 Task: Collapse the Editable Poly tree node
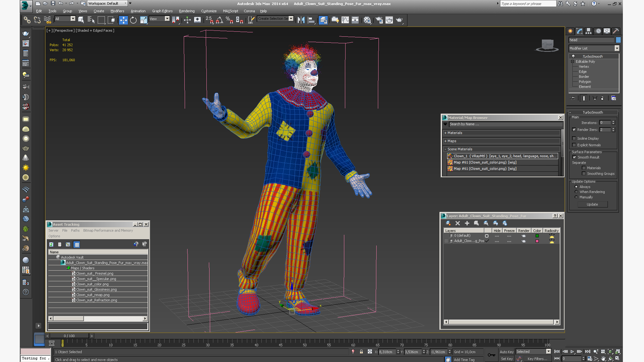click(573, 61)
